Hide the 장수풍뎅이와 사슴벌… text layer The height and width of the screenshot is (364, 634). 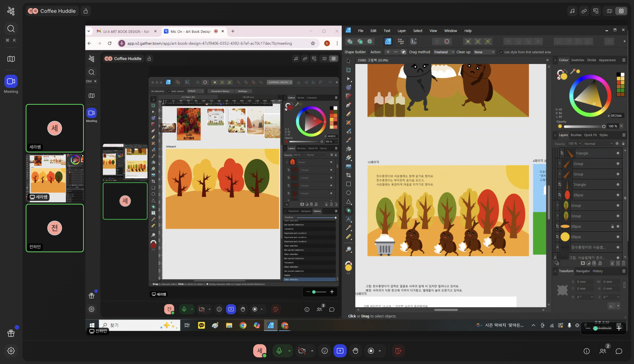tap(618, 247)
